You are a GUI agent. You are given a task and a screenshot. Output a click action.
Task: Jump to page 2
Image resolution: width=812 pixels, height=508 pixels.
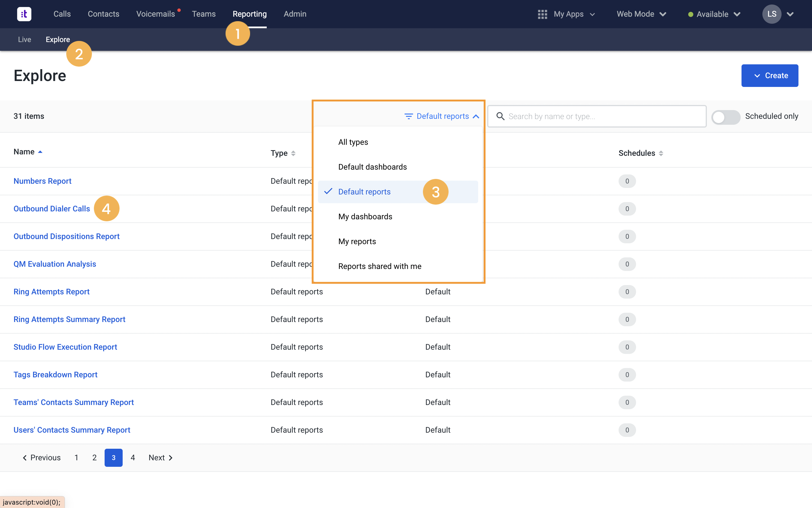pyautogui.click(x=95, y=457)
